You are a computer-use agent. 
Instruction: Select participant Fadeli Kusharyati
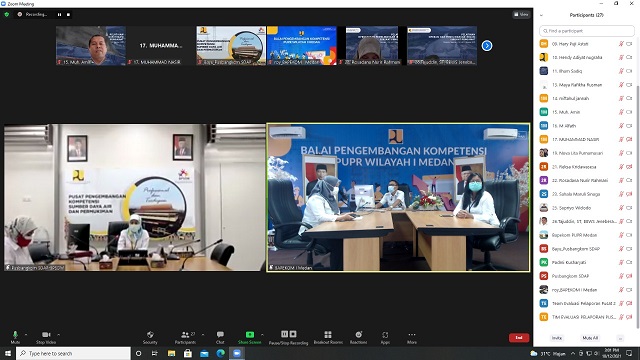[586, 262]
